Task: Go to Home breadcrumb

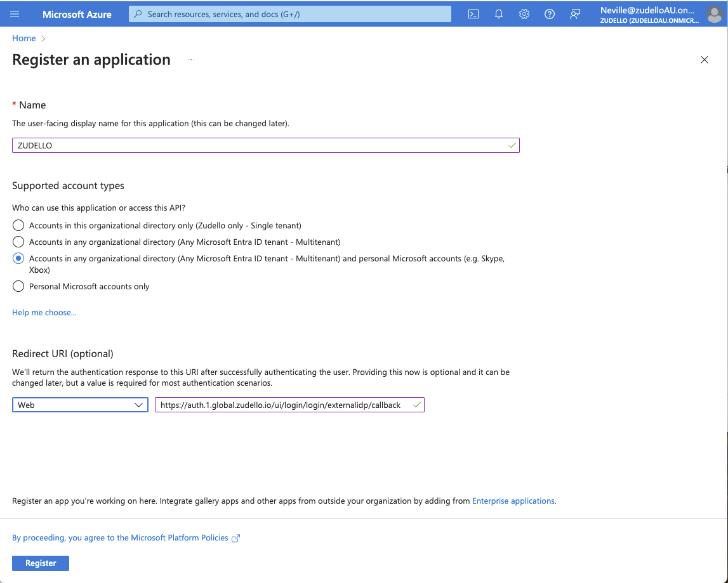Action: tap(23, 38)
